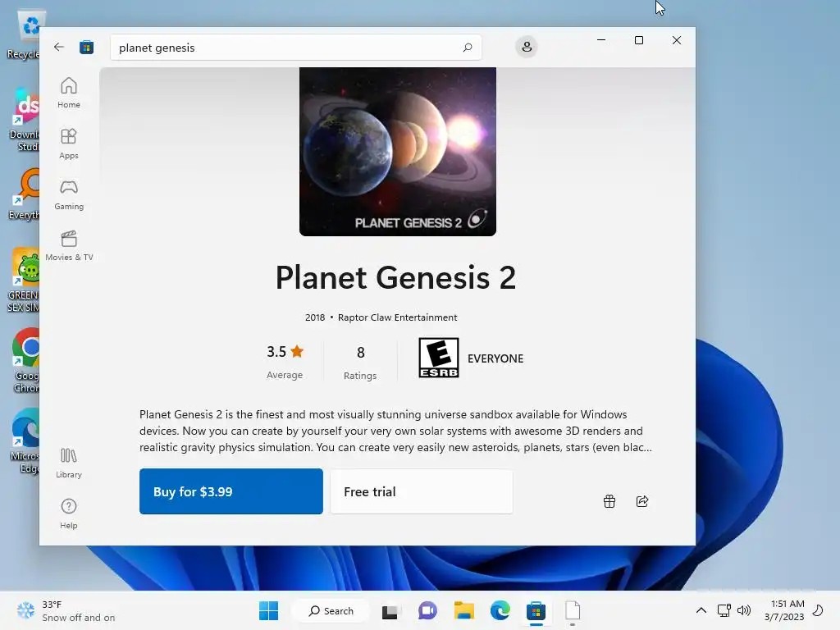840x630 pixels.
Task: Click the share icon for Planet Genesis 2
Action: tap(641, 501)
